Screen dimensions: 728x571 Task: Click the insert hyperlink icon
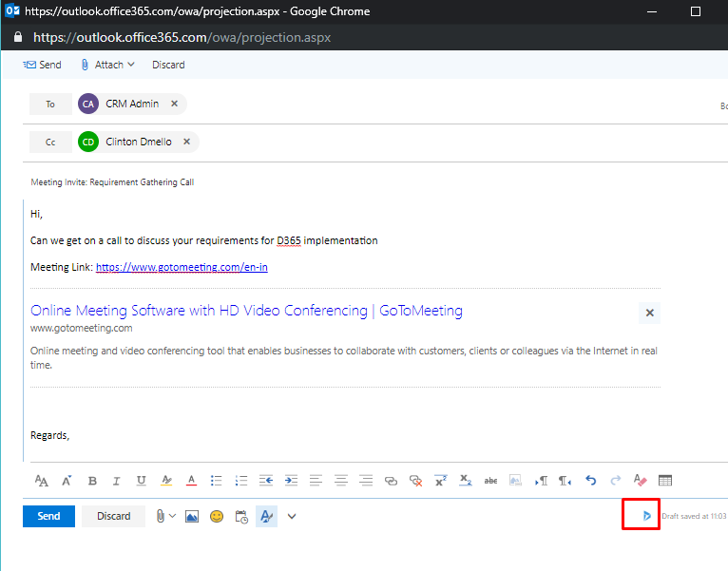pos(391,481)
